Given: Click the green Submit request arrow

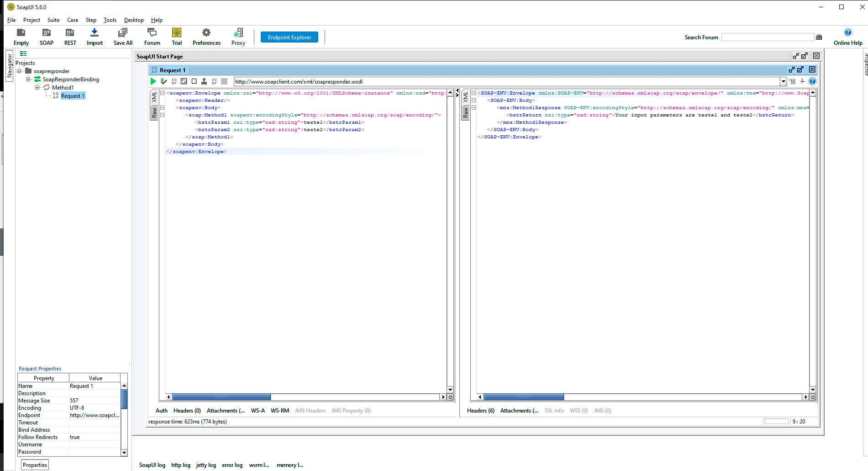Looking at the screenshot, I should pyautogui.click(x=153, y=81).
